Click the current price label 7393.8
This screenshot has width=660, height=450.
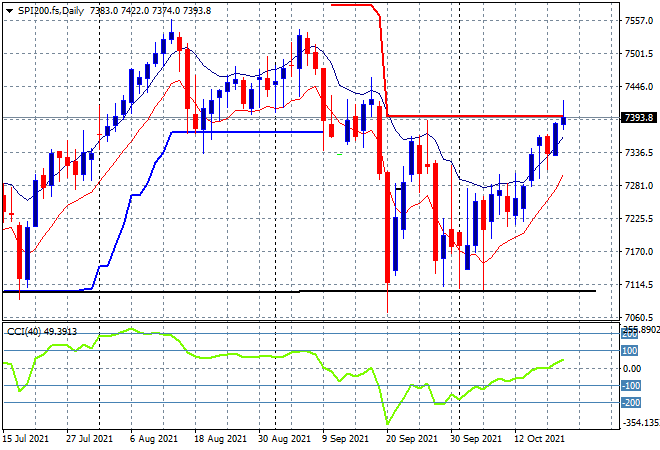(x=639, y=118)
